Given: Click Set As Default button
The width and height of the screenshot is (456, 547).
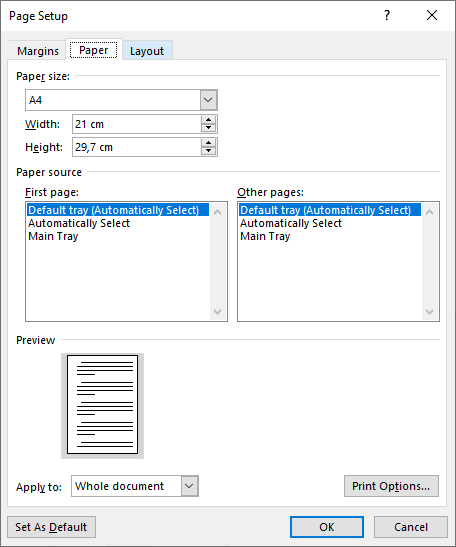Looking at the screenshot, I should tap(51, 527).
